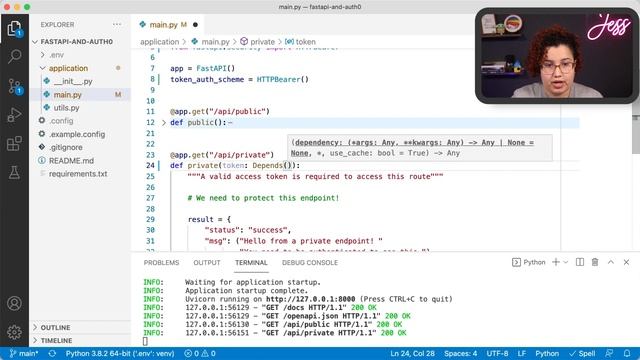The width and height of the screenshot is (640, 360).
Task: Open Run and Debug view
Action: coord(14,115)
